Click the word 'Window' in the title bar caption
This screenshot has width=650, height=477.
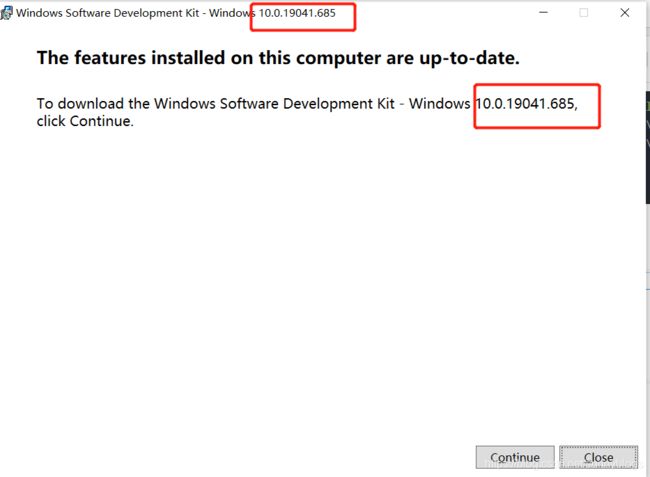click(x=230, y=13)
